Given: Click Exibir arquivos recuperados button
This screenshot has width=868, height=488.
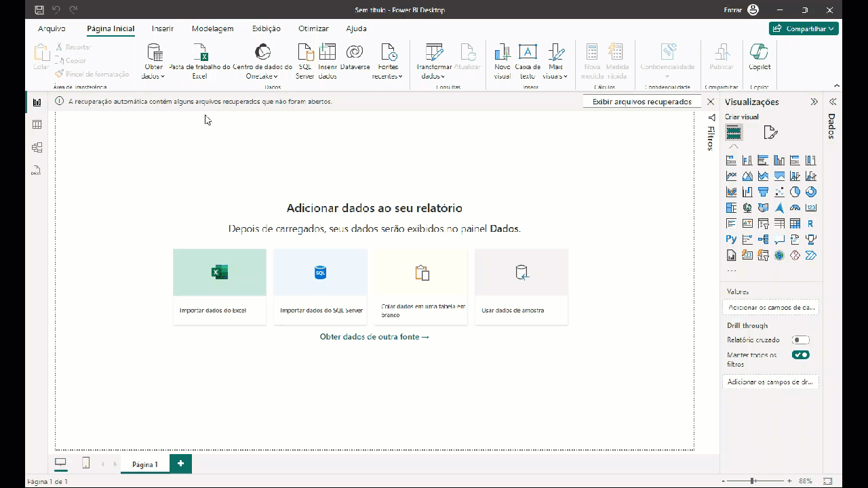Looking at the screenshot, I should 642,102.
